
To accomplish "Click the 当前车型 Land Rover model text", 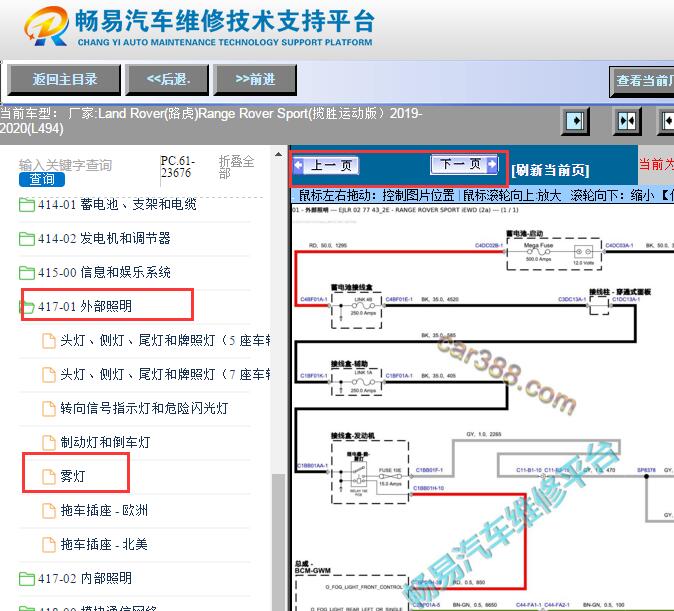I will 211,121.
